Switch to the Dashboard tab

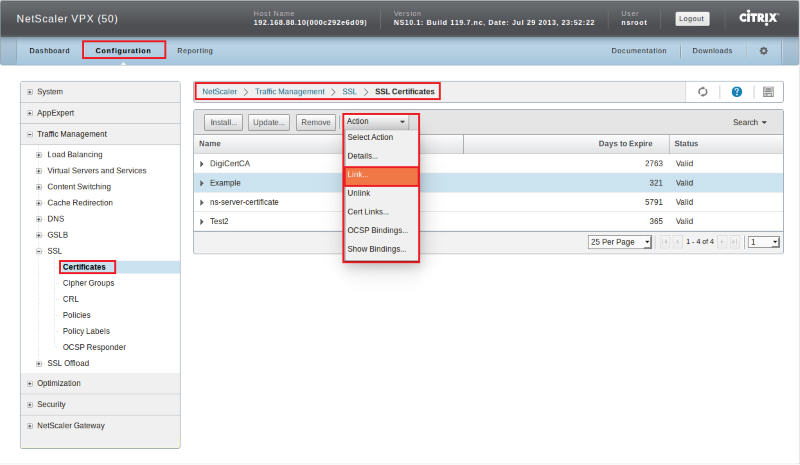pos(49,51)
